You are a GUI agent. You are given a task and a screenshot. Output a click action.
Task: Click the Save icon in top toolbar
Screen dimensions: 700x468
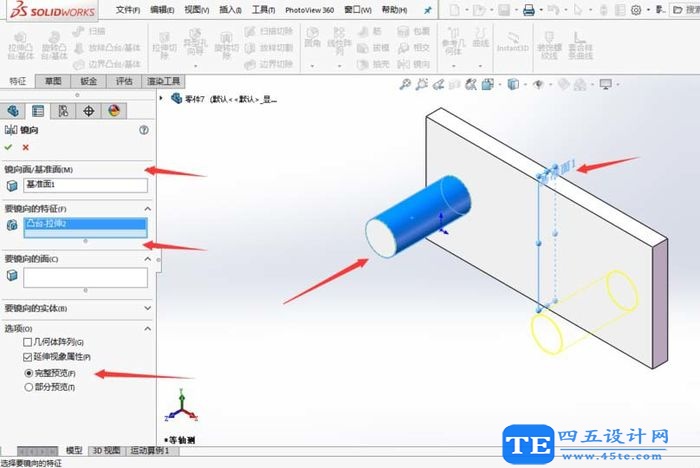pyautogui.click(x=504, y=10)
